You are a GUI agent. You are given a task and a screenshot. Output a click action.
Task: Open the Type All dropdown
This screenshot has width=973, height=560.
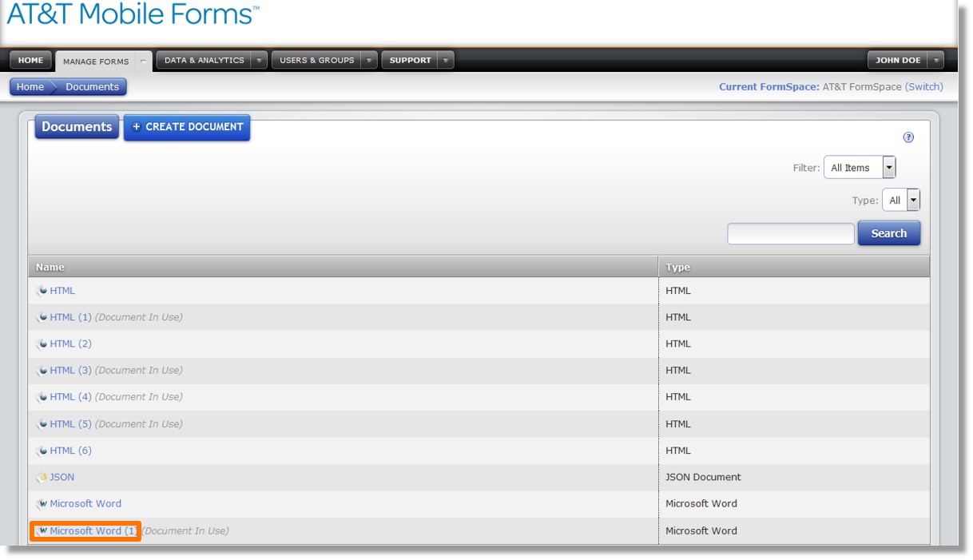coord(901,201)
